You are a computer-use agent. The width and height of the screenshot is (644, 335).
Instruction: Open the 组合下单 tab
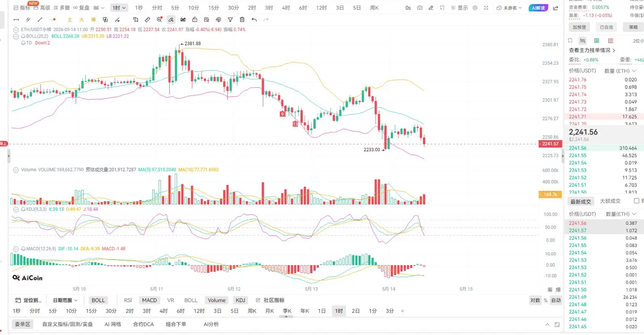pyautogui.click(x=176, y=324)
